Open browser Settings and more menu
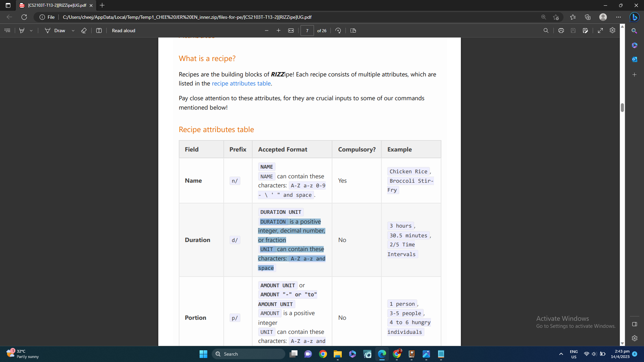Image resolution: width=644 pixels, height=362 pixels. click(619, 17)
